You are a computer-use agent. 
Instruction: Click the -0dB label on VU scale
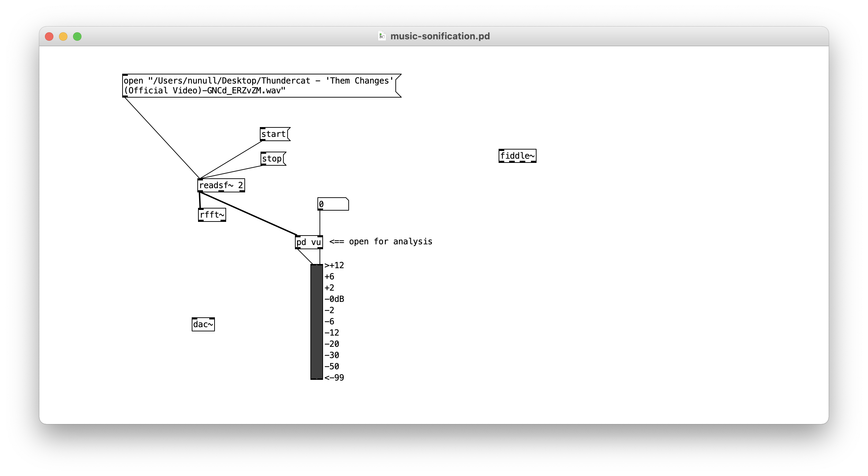click(334, 299)
